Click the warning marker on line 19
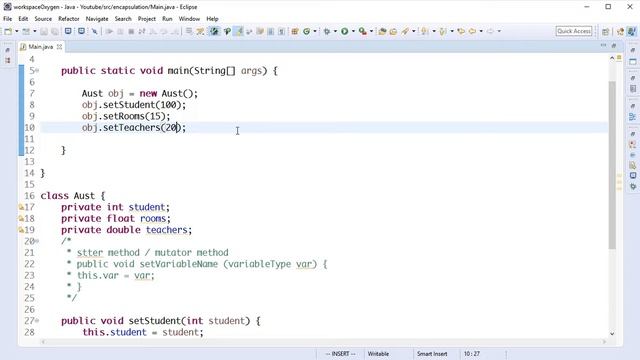The height and width of the screenshot is (360, 640). point(21,230)
